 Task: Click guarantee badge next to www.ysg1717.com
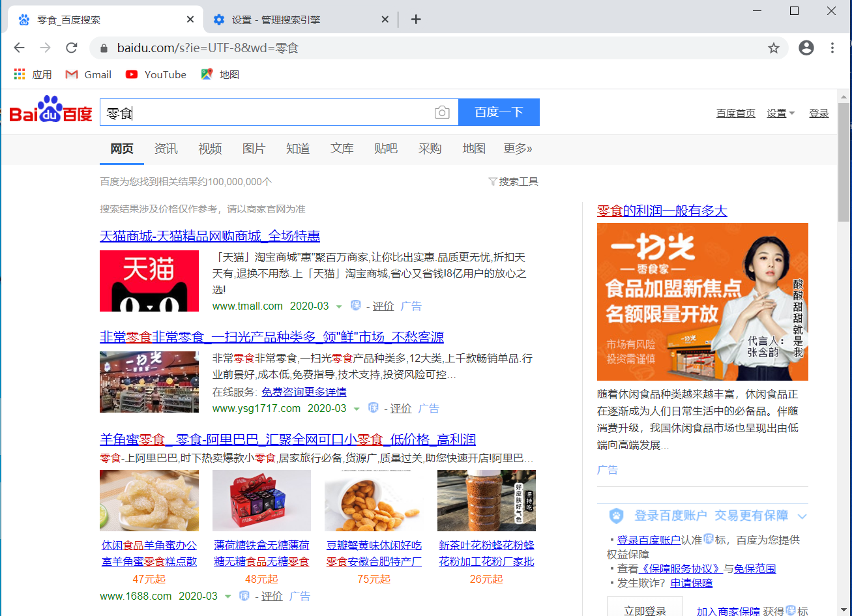(374, 408)
